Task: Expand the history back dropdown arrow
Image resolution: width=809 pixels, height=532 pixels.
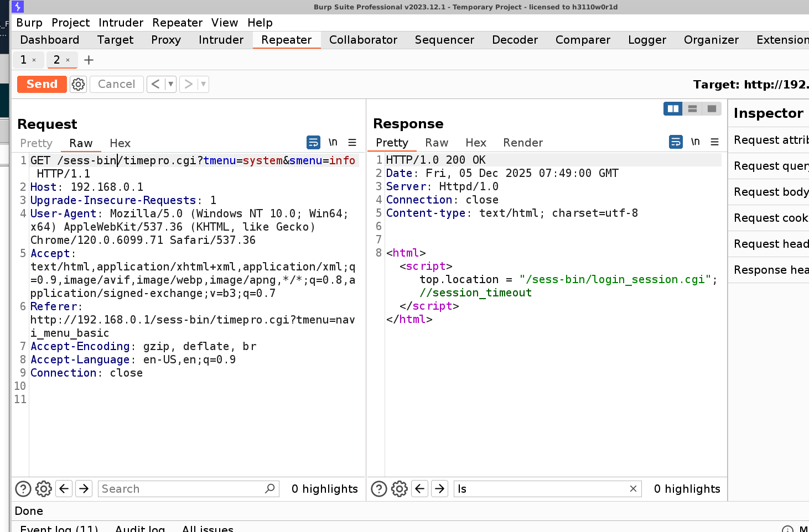Action: [170, 84]
